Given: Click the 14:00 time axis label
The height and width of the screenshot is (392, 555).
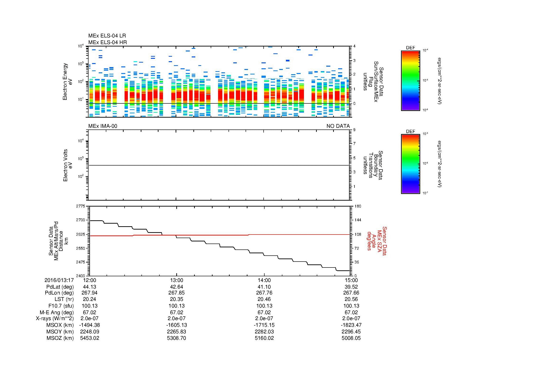Looking at the screenshot, I should (x=264, y=280).
